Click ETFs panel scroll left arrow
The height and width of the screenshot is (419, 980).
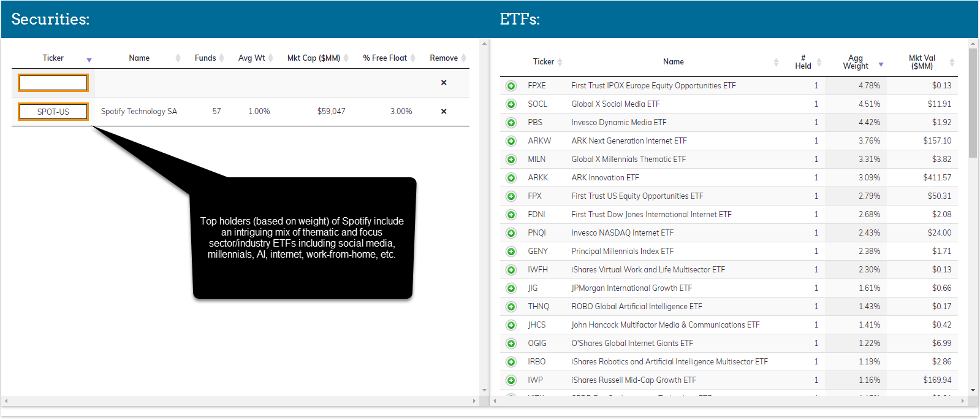pos(495,401)
